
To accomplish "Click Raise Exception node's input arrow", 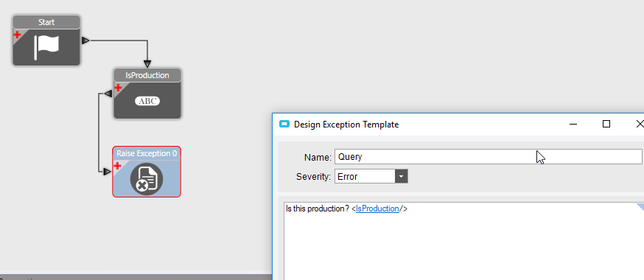I will 108,172.
